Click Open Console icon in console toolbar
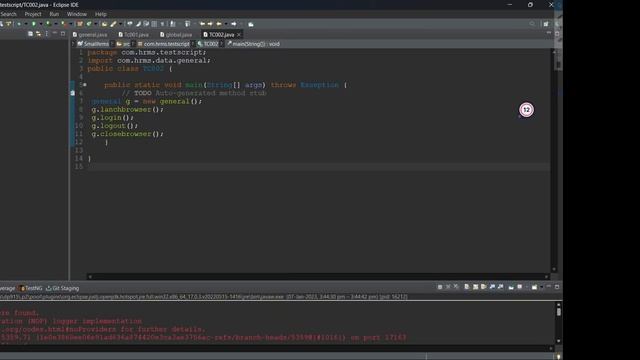The image size is (640, 360). [x=534, y=287]
